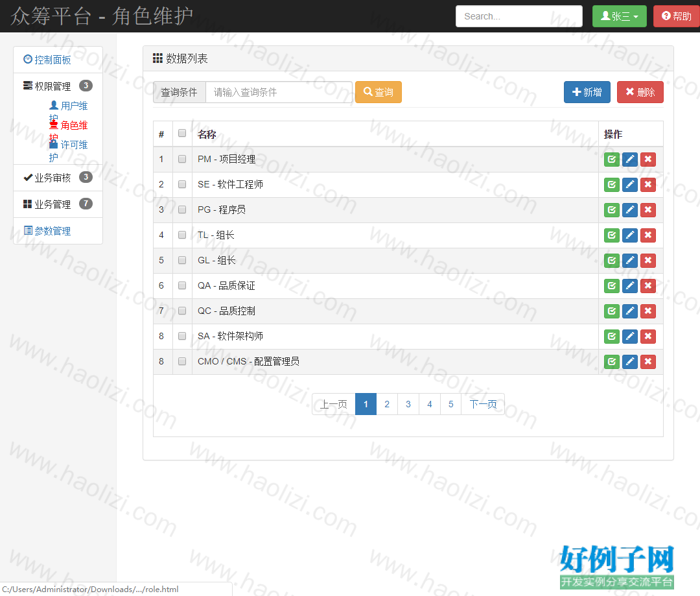Click the green assign icon for CMO / CMS - 配置管理员
Viewport: 700px width, 596px height.
tap(612, 361)
